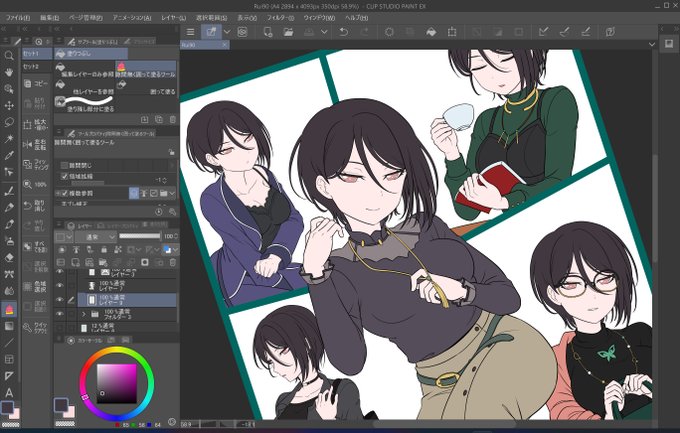Select the Operation object tool
Screen dimensions: 680x433
pyautogui.click(x=9, y=89)
